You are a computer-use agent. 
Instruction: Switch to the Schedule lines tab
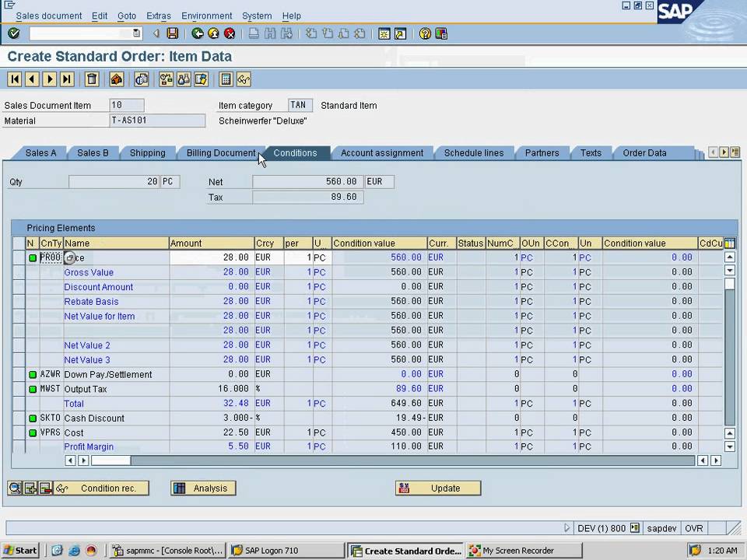point(474,153)
